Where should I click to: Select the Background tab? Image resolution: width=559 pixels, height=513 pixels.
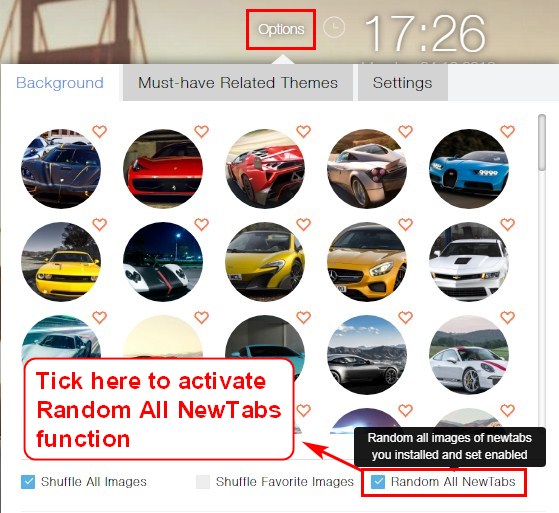[x=60, y=83]
